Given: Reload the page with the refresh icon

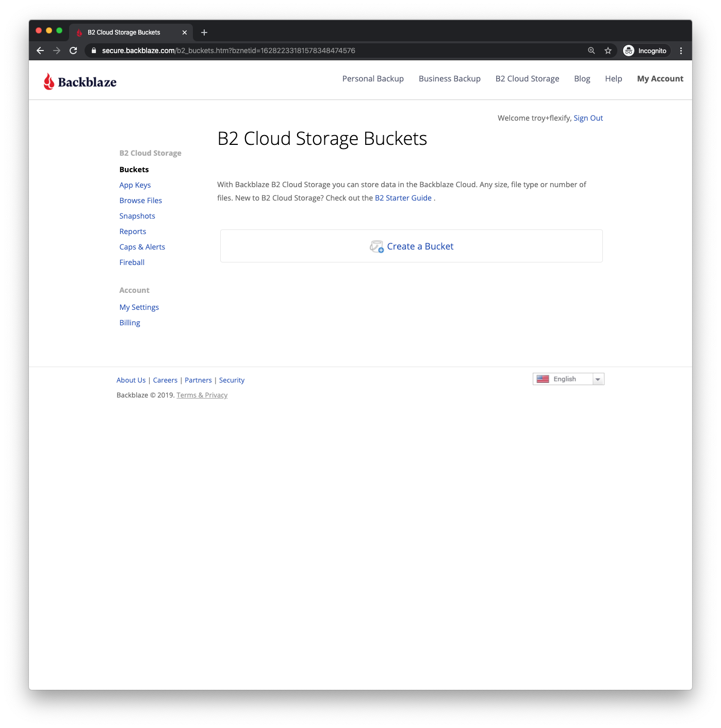Looking at the screenshot, I should tap(73, 51).
